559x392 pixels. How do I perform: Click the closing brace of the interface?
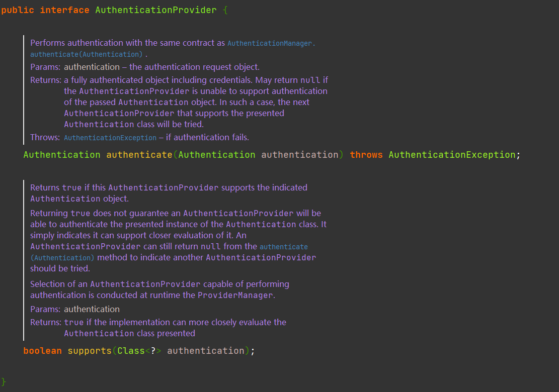(x=4, y=382)
